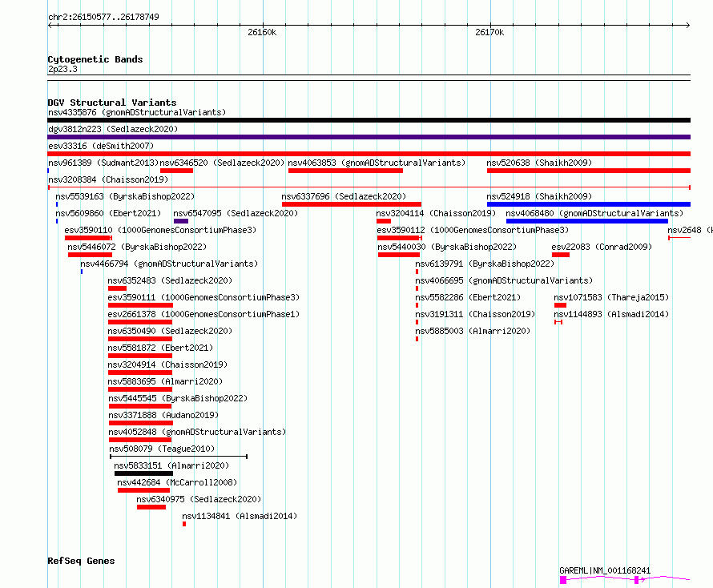The width and height of the screenshot is (713, 588).
Task: Click the 2p23.3 cytogenetic band label
Action: [62, 69]
